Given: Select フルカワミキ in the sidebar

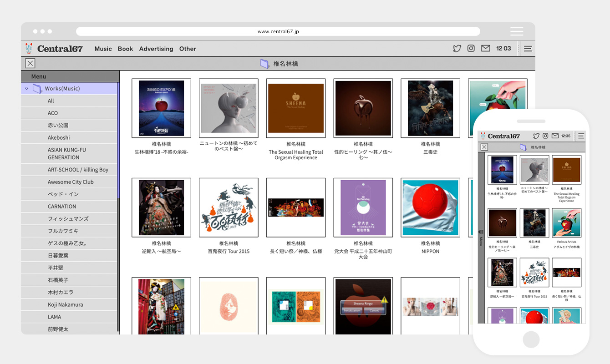Looking at the screenshot, I should pos(69,231).
